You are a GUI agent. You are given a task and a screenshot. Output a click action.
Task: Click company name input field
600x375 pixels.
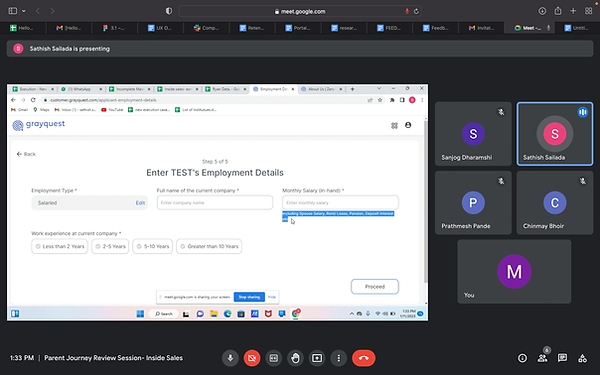coord(215,202)
